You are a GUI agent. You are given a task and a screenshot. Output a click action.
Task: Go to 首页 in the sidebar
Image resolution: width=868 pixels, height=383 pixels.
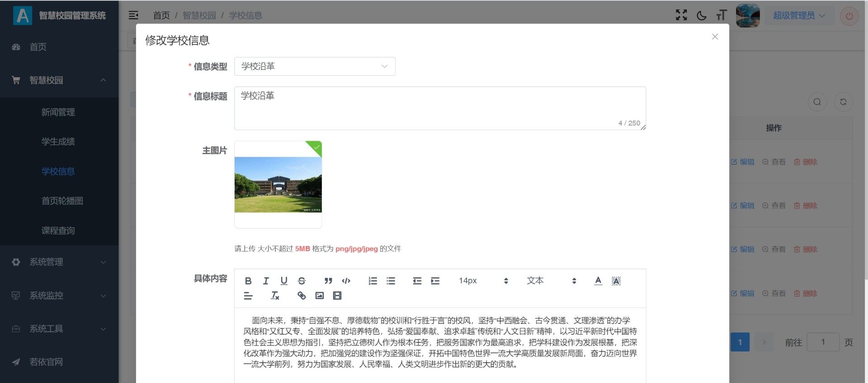59,47
